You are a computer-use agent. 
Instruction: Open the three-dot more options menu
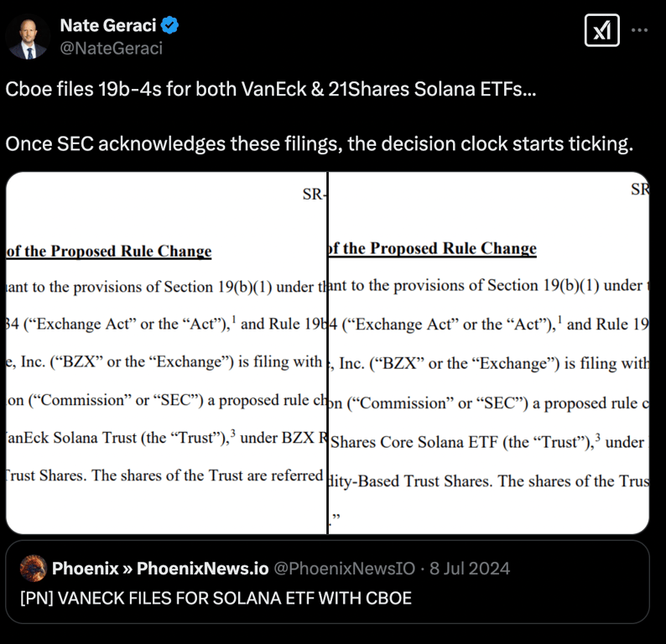pos(639,31)
